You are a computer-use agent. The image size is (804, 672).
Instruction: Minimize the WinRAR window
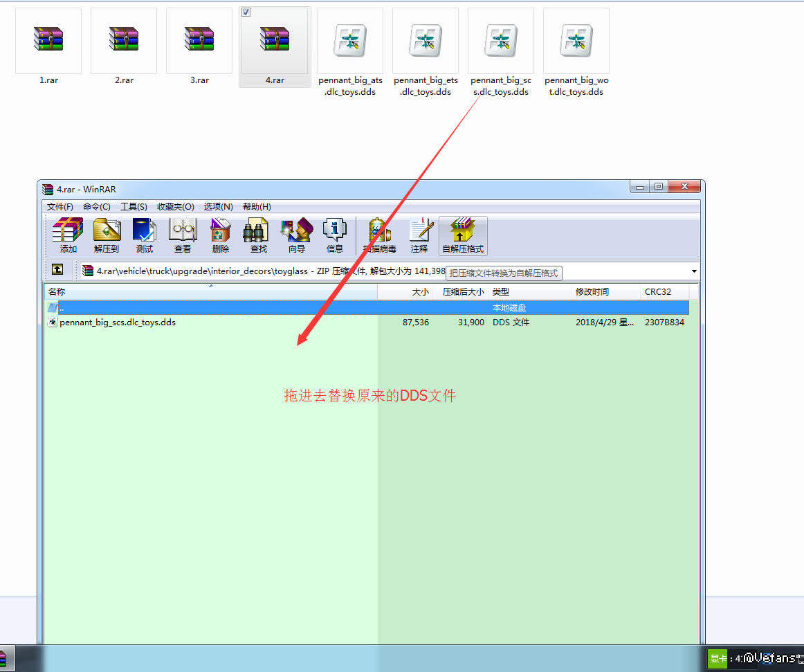(x=639, y=187)
